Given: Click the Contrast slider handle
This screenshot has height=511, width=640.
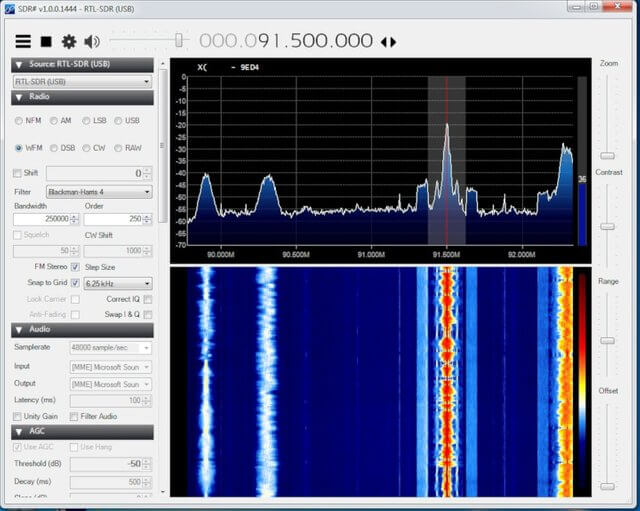Looking at the screenshot, I should click(x=607, y=226).
